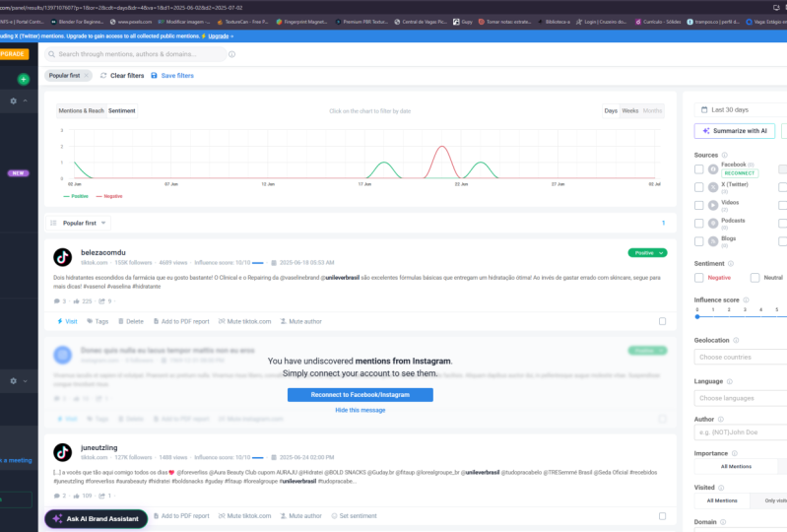Check the Neutral sentiment checkbox
The width and height of the screenshot is (787, 532).
coord(754,278)
